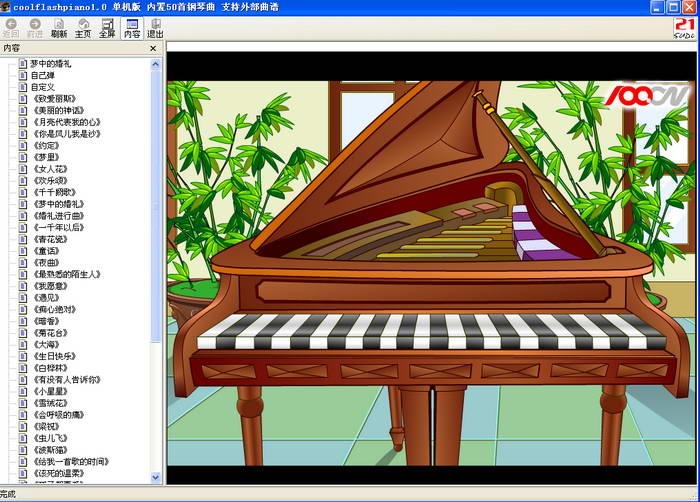Select the song 《青花瓷》

tap(51, 239)
